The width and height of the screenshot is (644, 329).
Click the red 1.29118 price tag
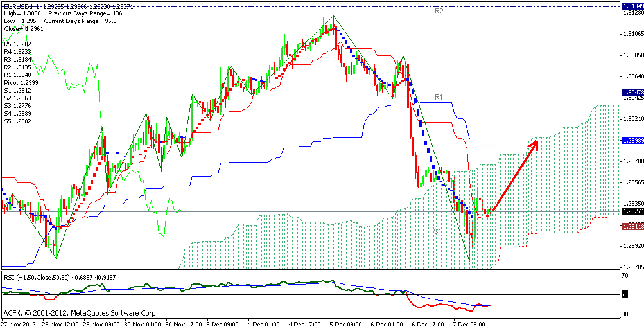coord(632,226)
